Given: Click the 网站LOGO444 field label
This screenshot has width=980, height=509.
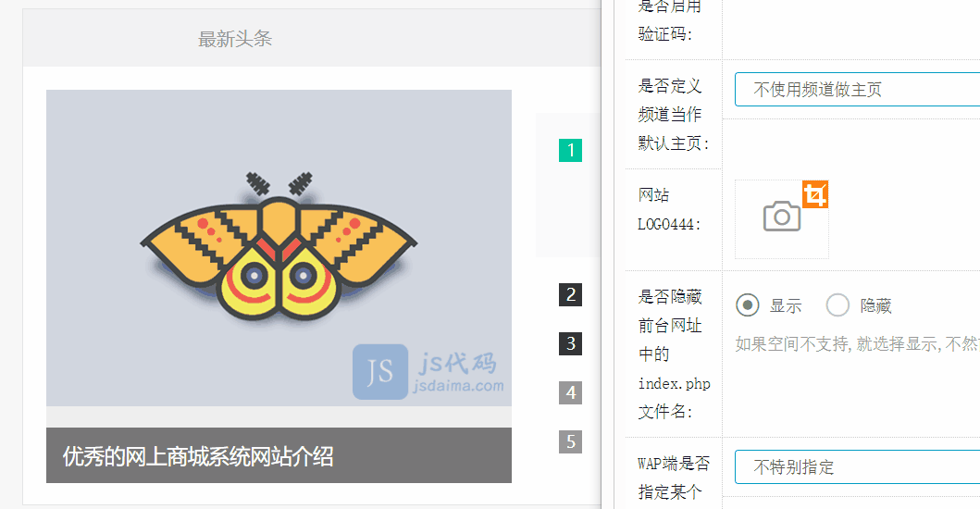Looking at the screenshot, I should pos(670,209).
